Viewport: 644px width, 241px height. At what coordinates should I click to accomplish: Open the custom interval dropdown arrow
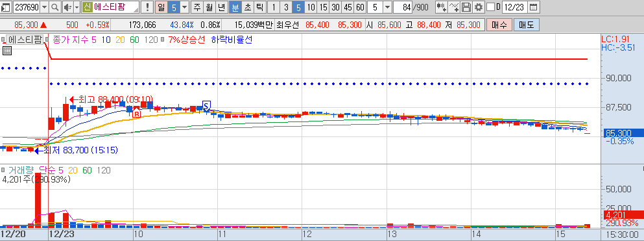point(387,7)
